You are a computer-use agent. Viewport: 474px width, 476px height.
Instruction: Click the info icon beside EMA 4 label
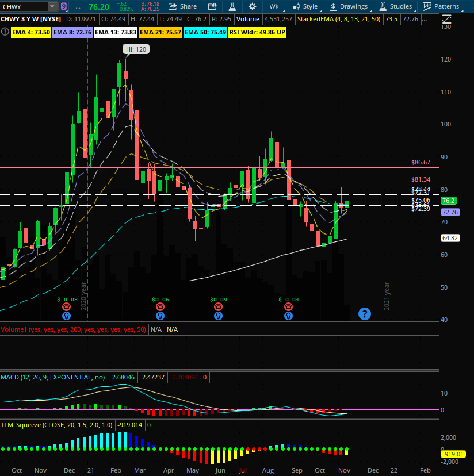click(5, 32)
